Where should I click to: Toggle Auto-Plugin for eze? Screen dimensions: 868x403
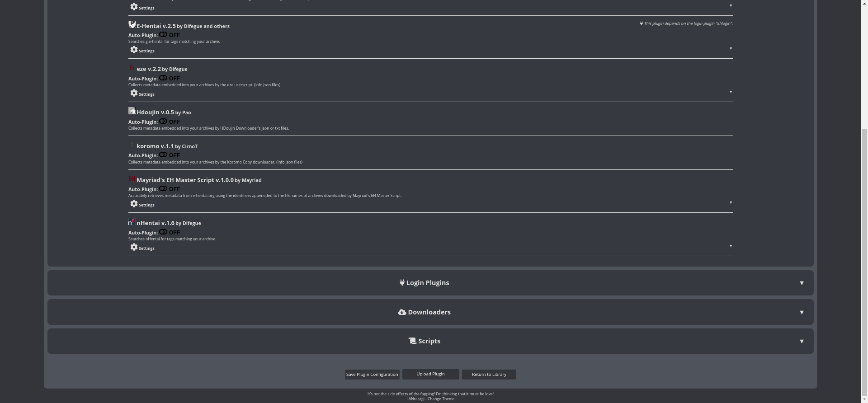163,78
